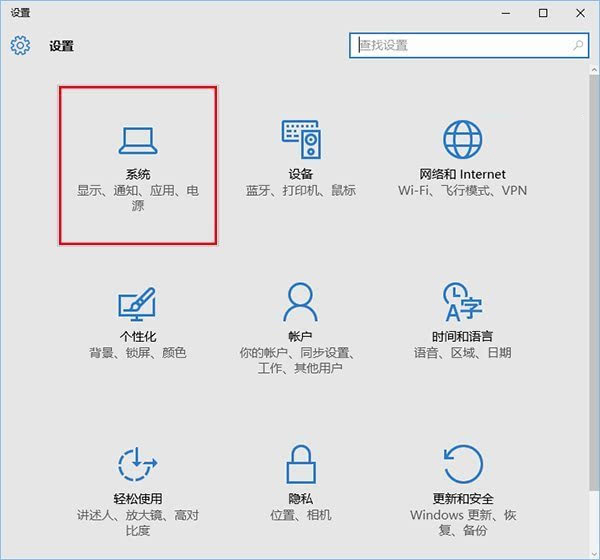Click the vertical scrollbar thumb
The width and height of the screenshot is (600, 560).
[594, 282]
